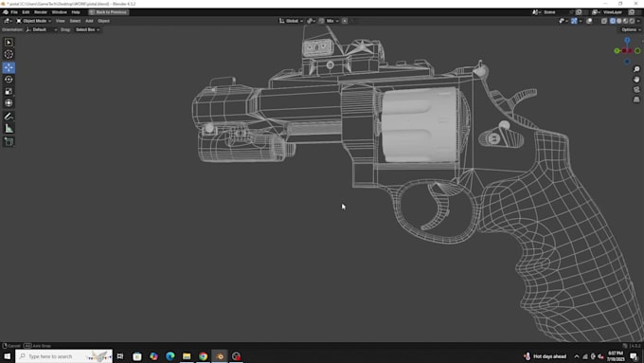Open the Render menu

41,12
